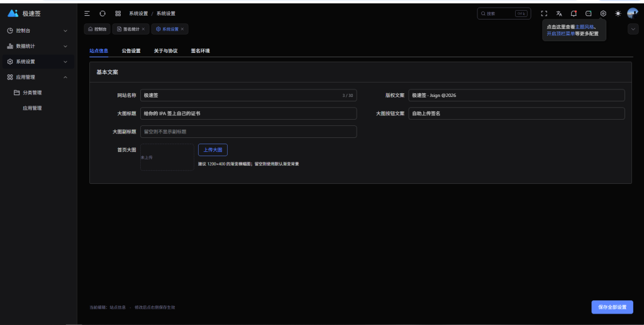The width and height of the screenshot is (644, 325).
Task: Close the 签名统计 tab
Action: point(143,29)
